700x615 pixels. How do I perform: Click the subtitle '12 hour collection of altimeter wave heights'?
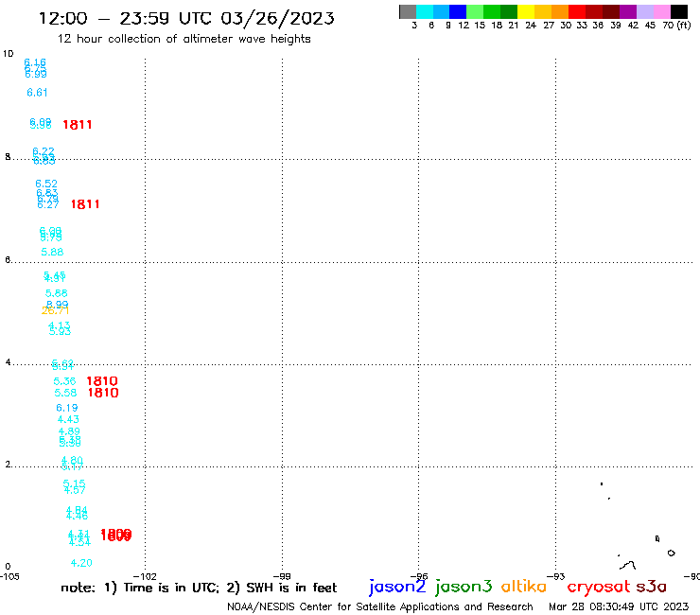184,39
